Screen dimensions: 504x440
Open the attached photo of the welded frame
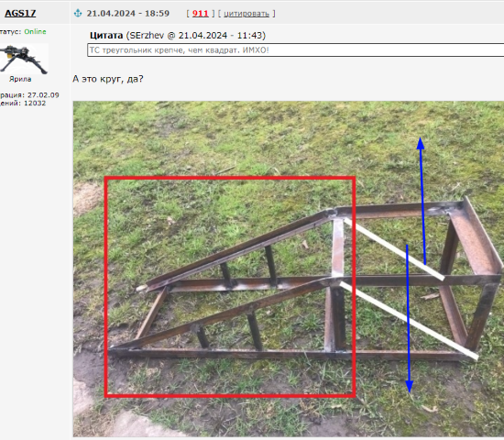(x=289, y=269)
